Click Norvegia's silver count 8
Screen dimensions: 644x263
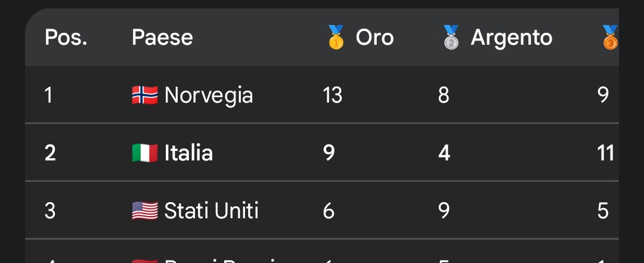point(444,95)
